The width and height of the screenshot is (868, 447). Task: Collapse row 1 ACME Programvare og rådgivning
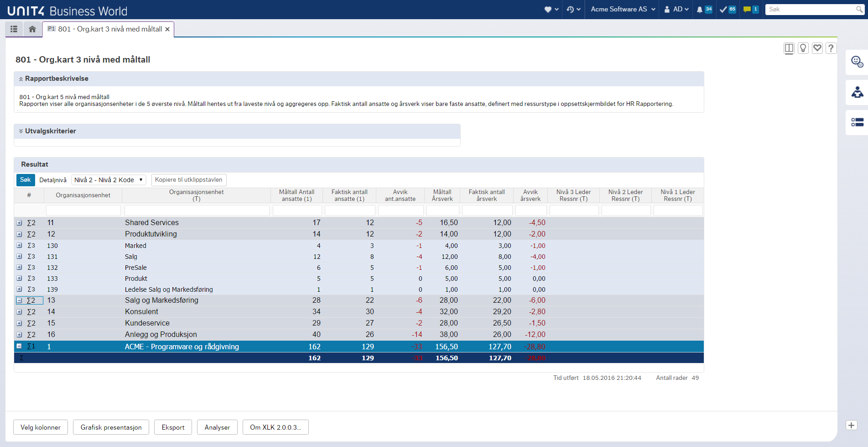pyautogui.click(x=19, y=346)
